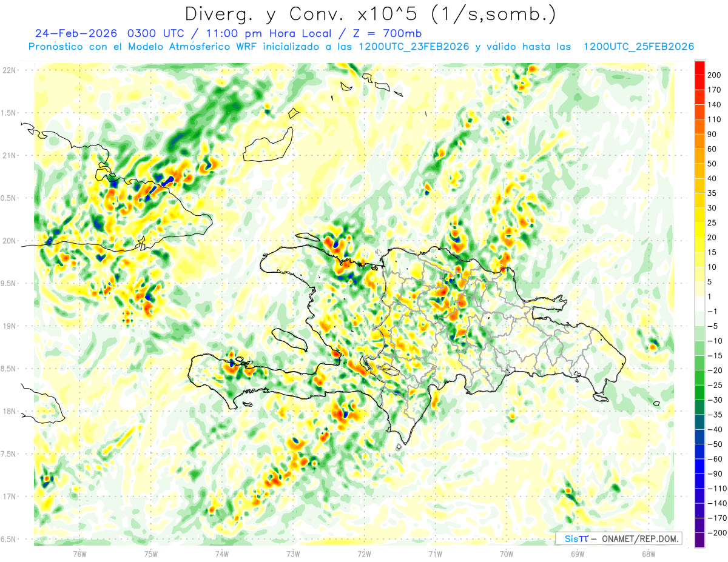Select the 70W longitude label
This screenshot has height=562, width=728.
[506, 554]
